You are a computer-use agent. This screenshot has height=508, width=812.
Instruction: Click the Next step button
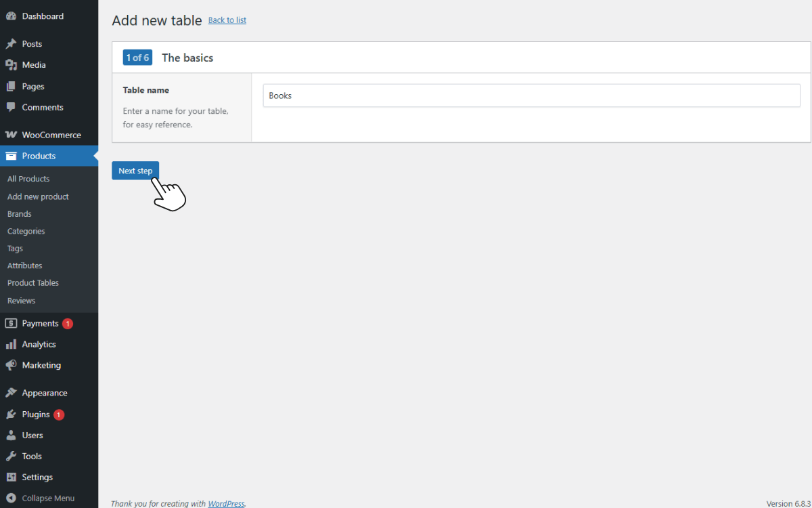[x=135, y=171]
